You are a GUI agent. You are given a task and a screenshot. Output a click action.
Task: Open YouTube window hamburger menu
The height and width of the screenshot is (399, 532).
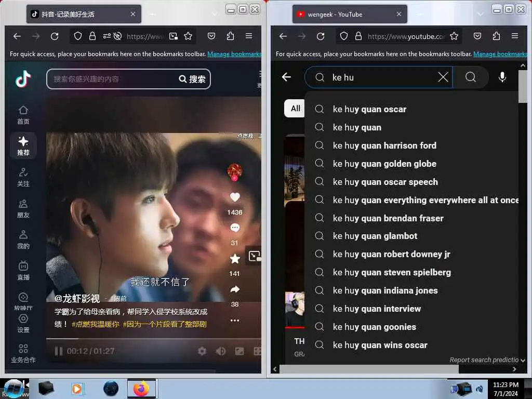coord(515,36)
